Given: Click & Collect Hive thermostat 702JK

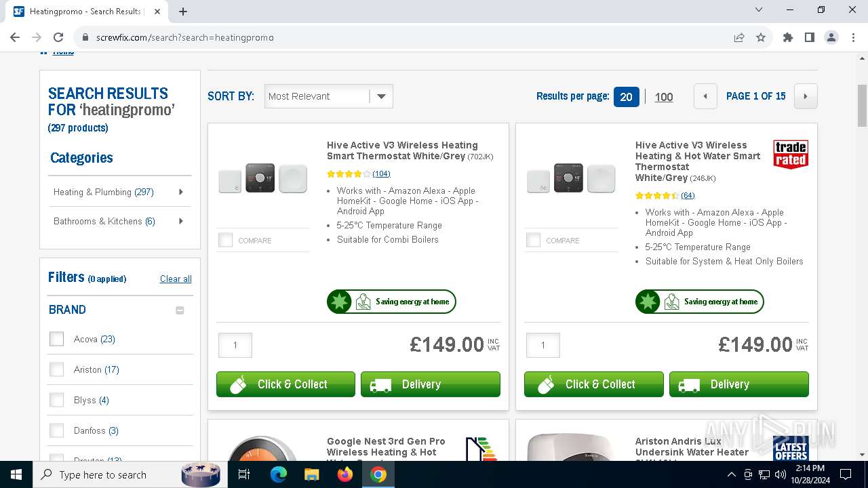Looking at the screenshot, I should (x=285, y=384).
